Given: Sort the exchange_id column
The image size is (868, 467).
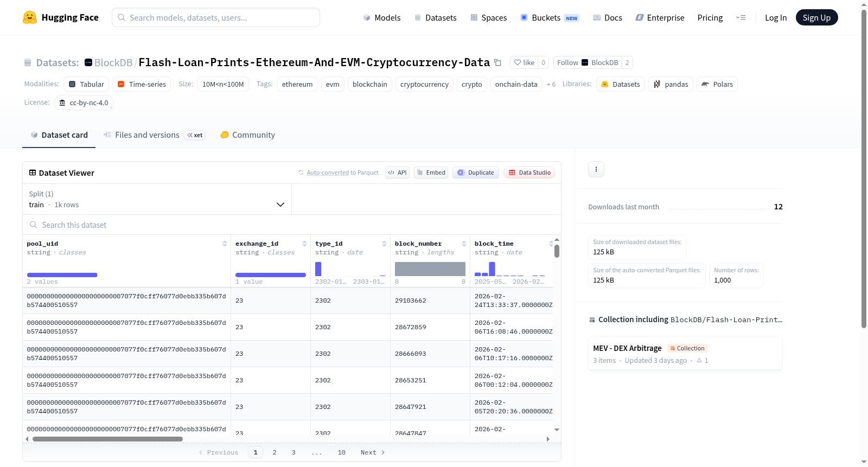Looking at the screenshot, I should click(x=304, y=244).
